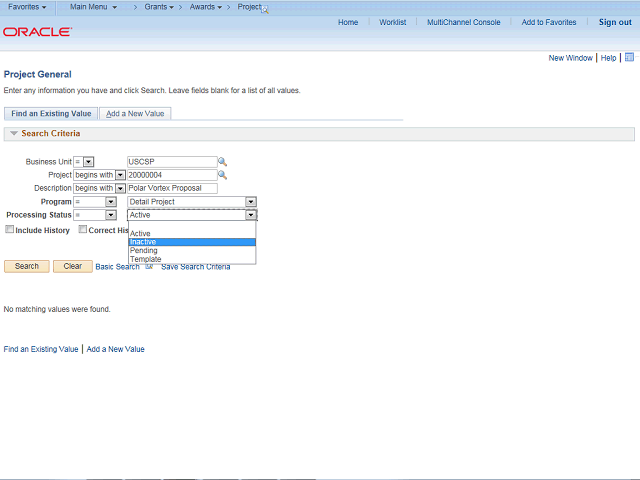The image size is (640, 480).
Task: Click the icon next to Basic Search
Action: (149, 267)
